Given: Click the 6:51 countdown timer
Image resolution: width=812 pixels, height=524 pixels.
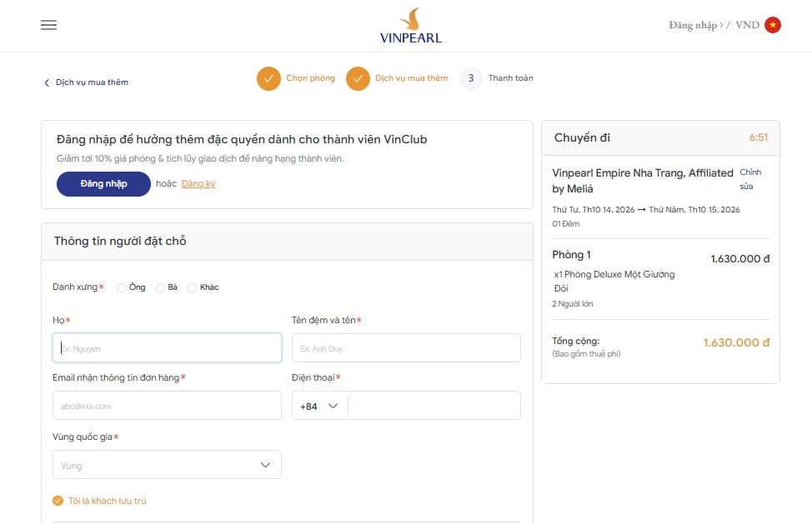Looking at the screenshot, I should (758, 137).
